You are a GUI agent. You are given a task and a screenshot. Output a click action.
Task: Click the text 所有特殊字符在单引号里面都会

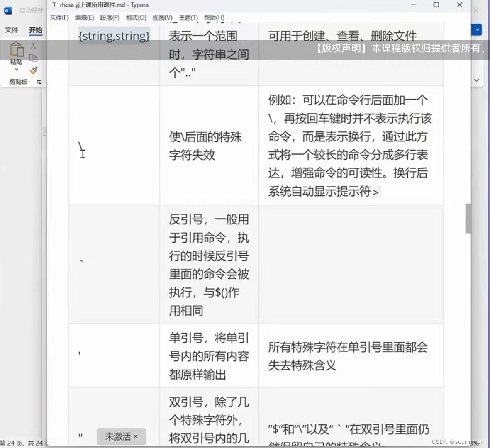(348, 347)
